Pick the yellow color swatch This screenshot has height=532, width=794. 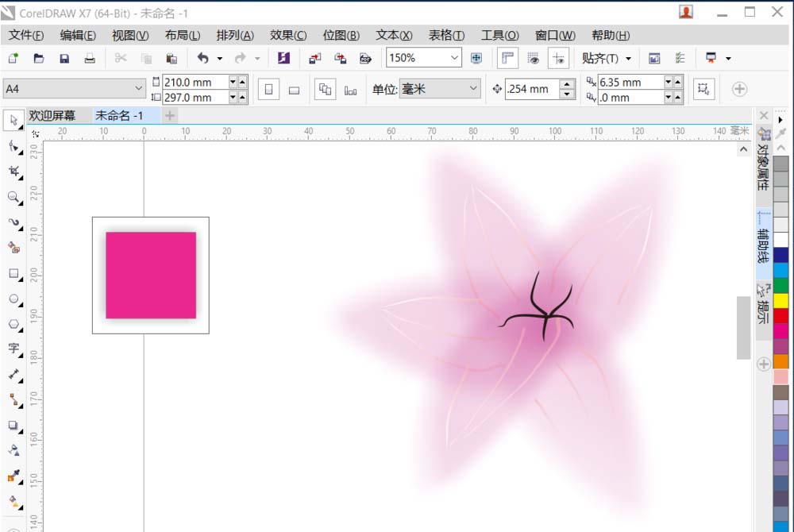tap(781, 301)
